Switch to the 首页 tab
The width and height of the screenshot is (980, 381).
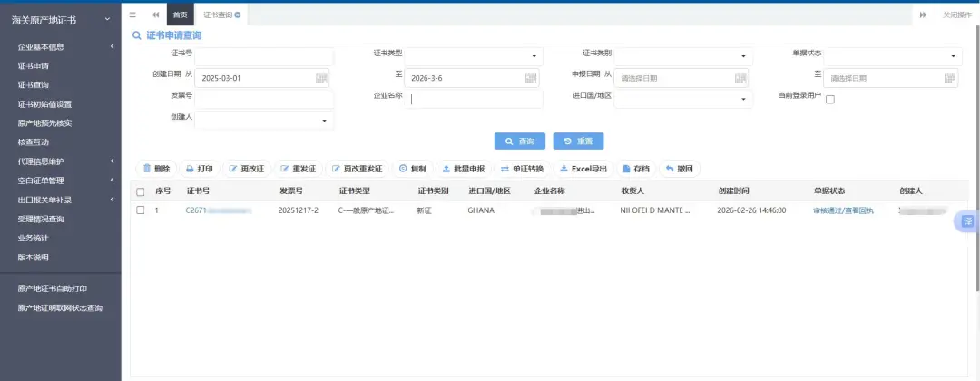pyautogui.click(x=181, y=15)
